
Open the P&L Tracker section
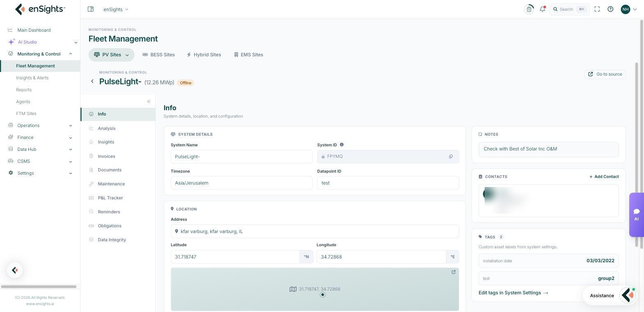click(x=118, y=198)
